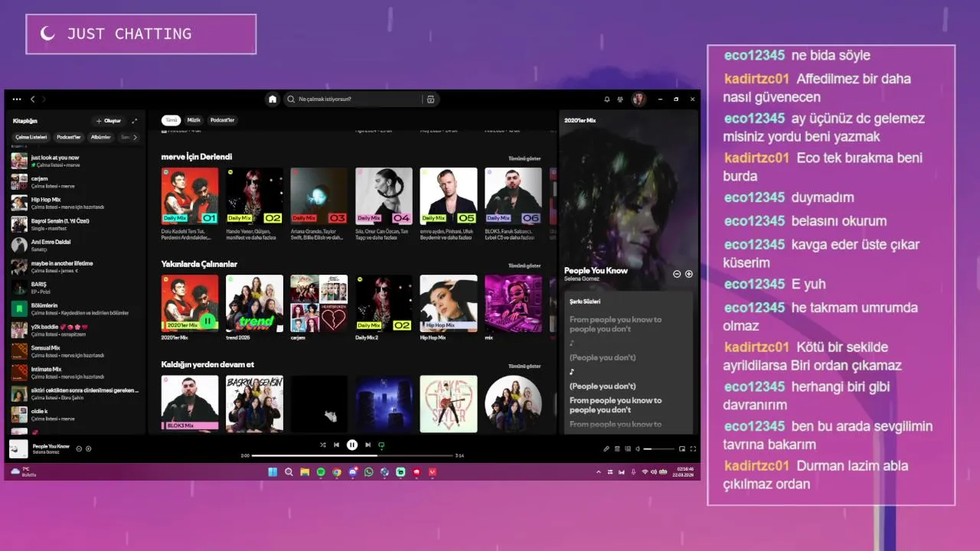The width and height of the screenshot is (980, 551).
Task: Open WhatsApp from the taskbar
Action: click(369, 472)
